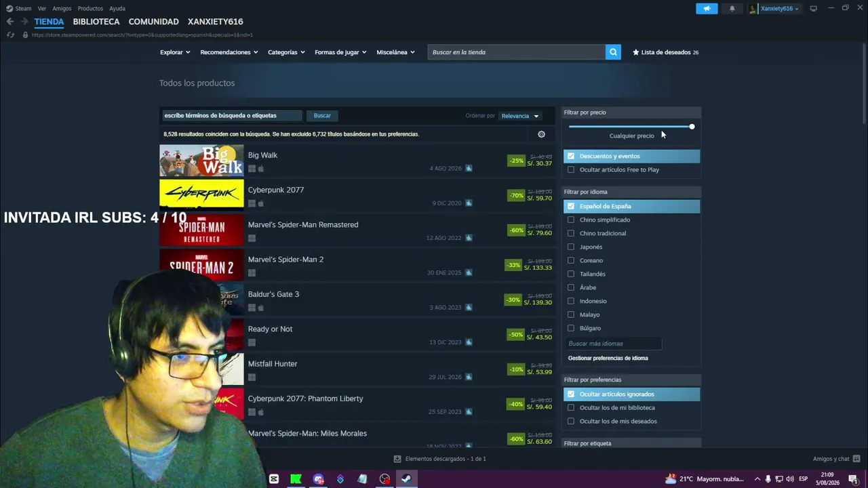This screenshot has width=868, height=488.
Task: Open the notifications bell
Action: pyautogui.click(x=732, y=8)
